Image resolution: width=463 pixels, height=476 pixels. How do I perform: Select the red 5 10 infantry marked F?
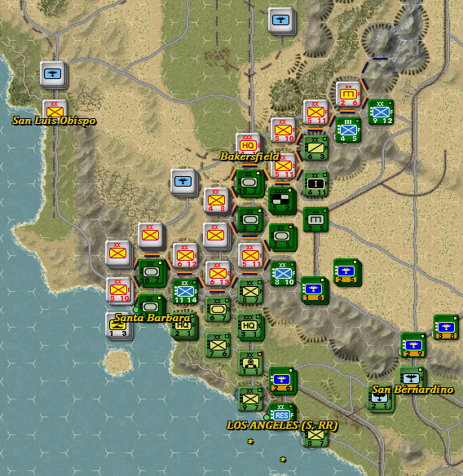pos(283,130)
